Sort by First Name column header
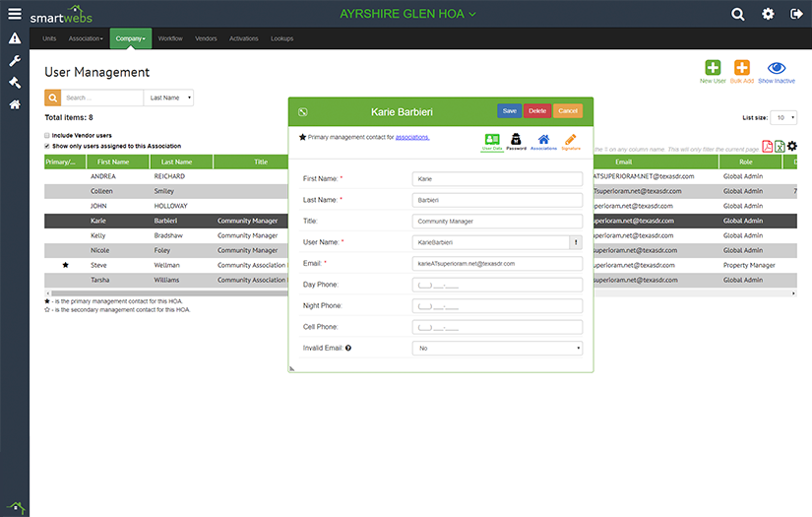The width and height of the screenshot is (812, 517). click(117, 162)
